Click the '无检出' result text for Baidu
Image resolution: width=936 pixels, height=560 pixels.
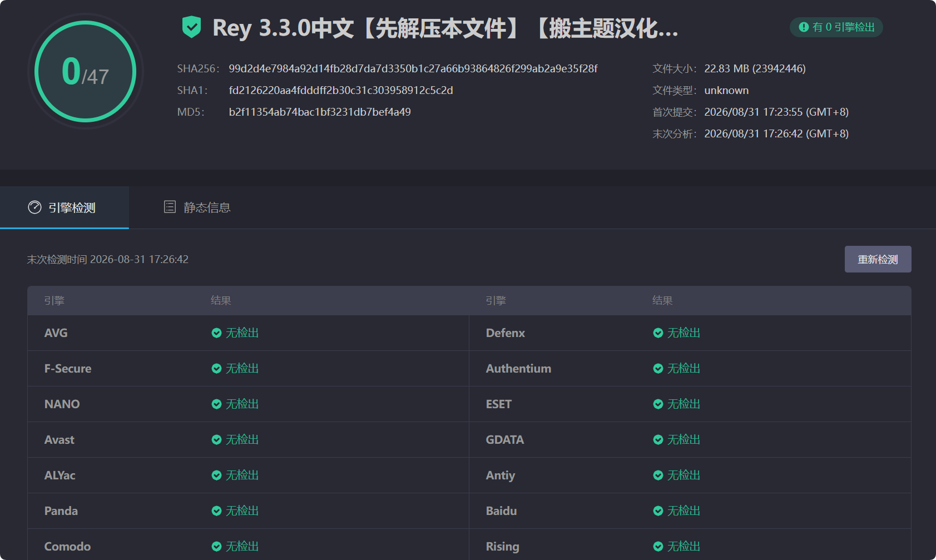(684, 511)
